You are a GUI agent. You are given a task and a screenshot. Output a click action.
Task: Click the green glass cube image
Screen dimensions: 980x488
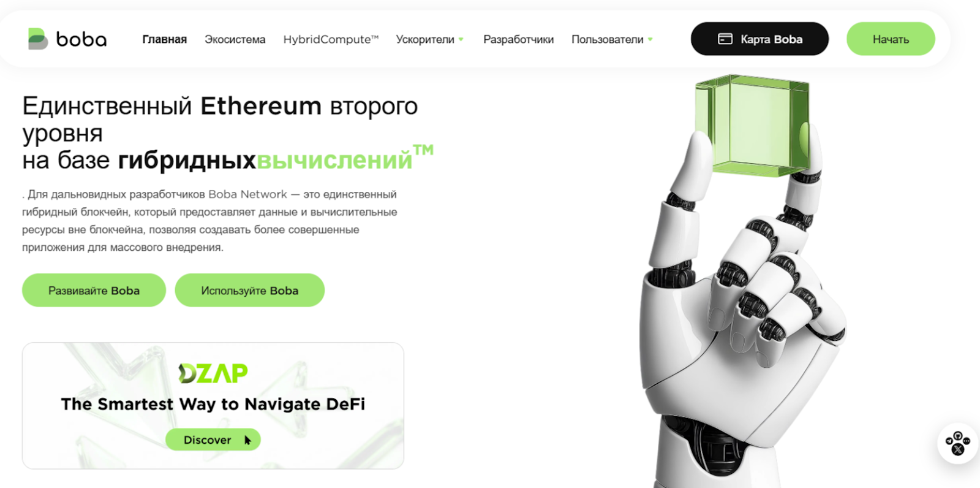[x=753, y=125]
